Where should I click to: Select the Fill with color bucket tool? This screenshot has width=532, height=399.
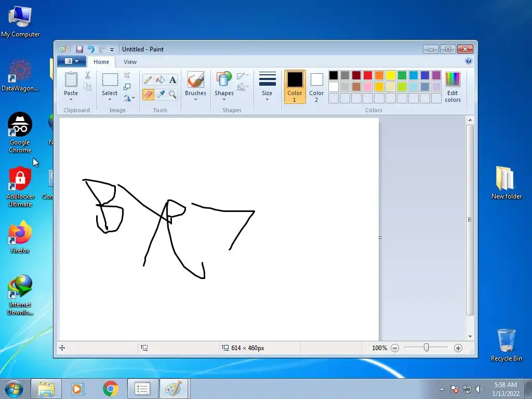161,79
